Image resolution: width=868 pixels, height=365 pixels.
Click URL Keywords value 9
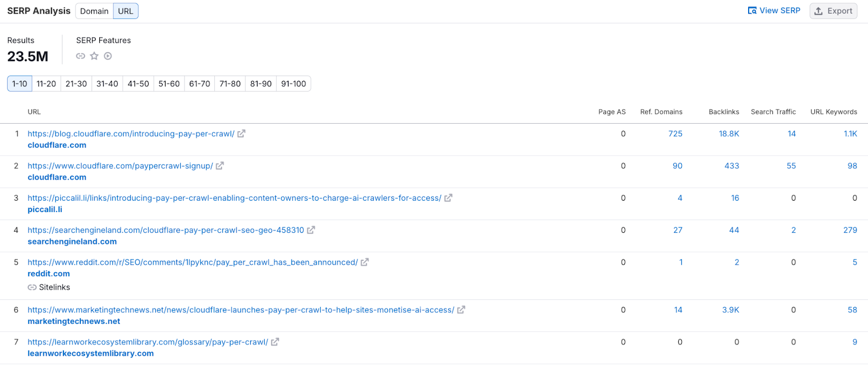coord(855,342)
